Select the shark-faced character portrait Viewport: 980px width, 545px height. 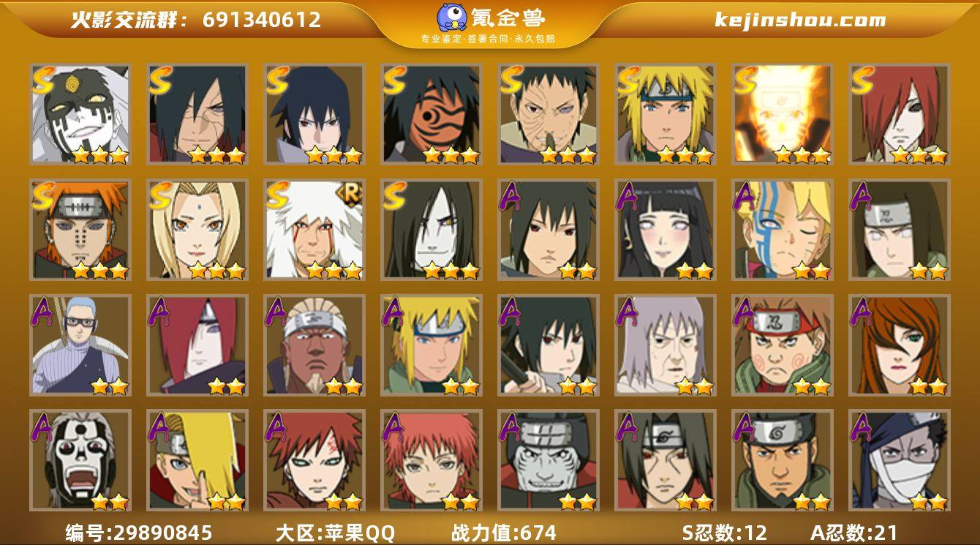548,461
